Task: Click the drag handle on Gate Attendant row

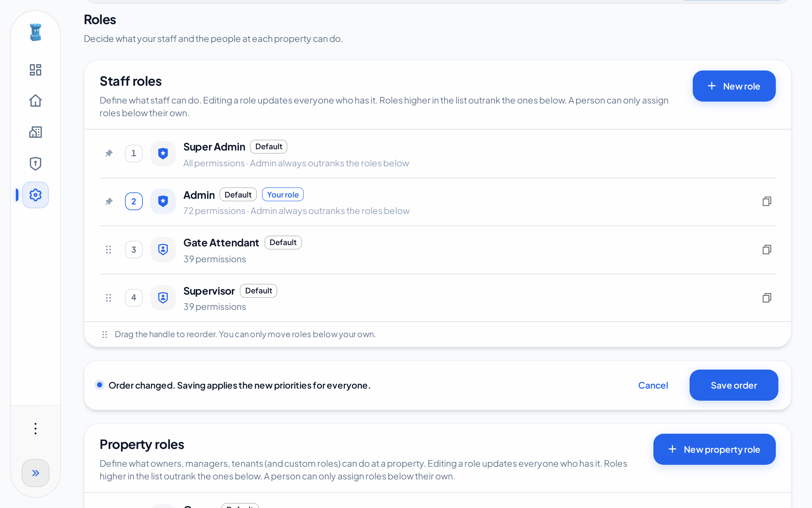Action: point(108,249)
